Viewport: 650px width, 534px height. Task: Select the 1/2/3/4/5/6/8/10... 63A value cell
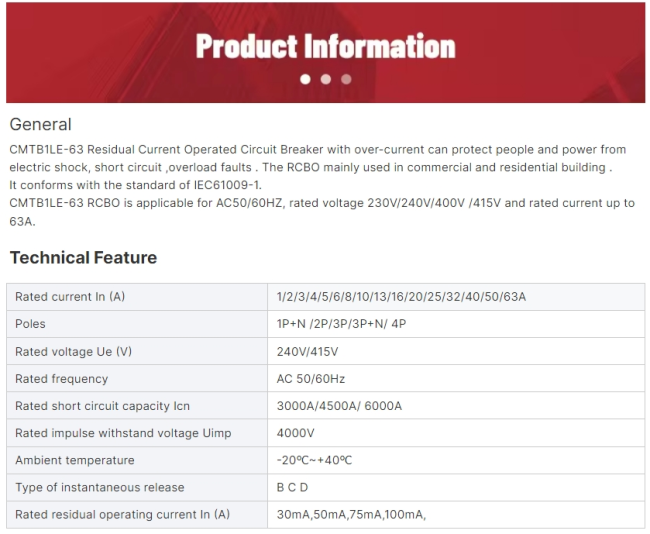pos(456,297)
